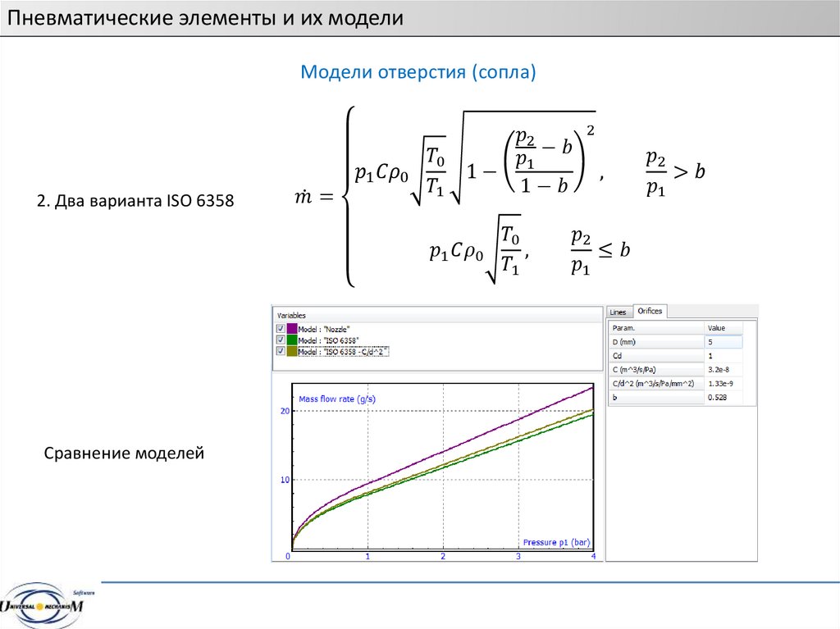This screenshot has height=629, width=840.
Task: Select the Model "ISO 6358 - C/d^2" label
Action: [344, 351]
